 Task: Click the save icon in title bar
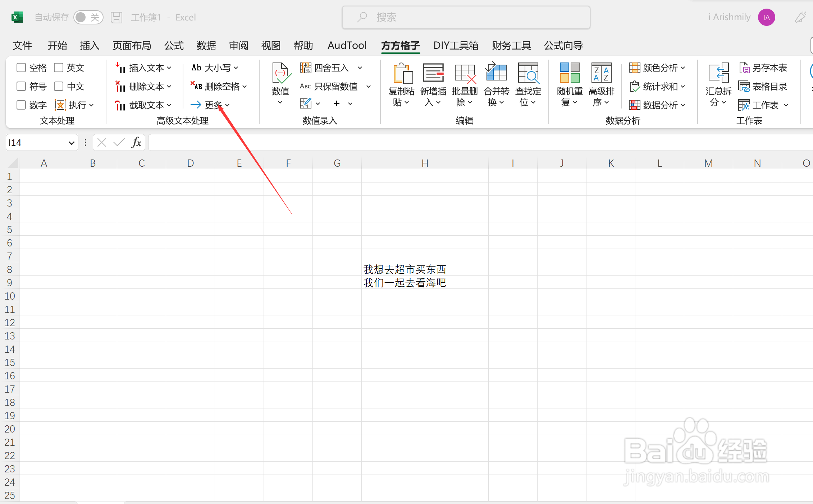[117, 17]
